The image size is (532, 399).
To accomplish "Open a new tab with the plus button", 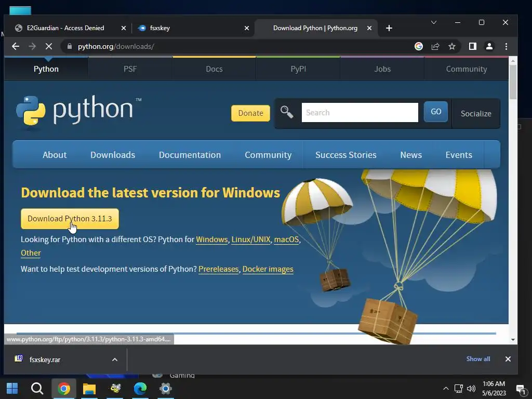I will pos(389,28).
